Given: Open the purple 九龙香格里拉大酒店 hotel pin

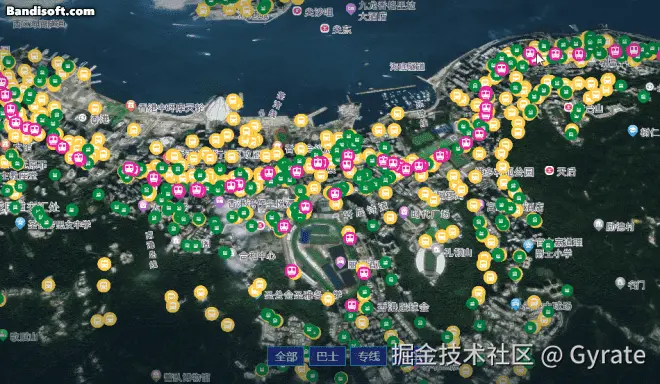Looking at the screenshot, I should click(351, 8).
